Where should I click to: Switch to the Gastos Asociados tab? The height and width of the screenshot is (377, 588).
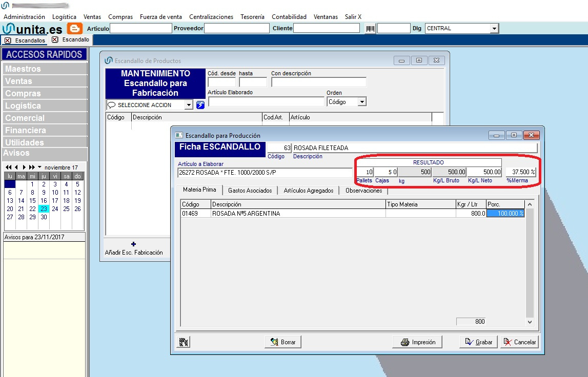click(x=250, y=191)
